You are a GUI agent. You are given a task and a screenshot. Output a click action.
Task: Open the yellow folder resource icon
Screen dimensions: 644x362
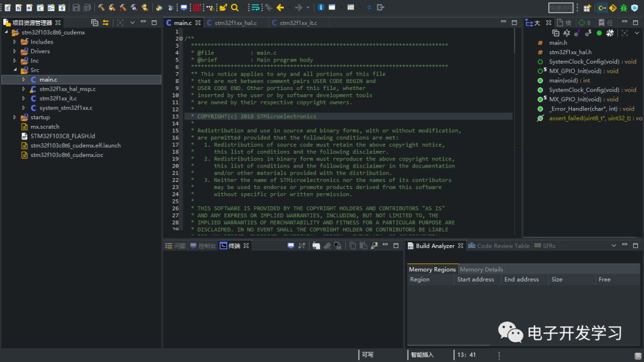223,7
